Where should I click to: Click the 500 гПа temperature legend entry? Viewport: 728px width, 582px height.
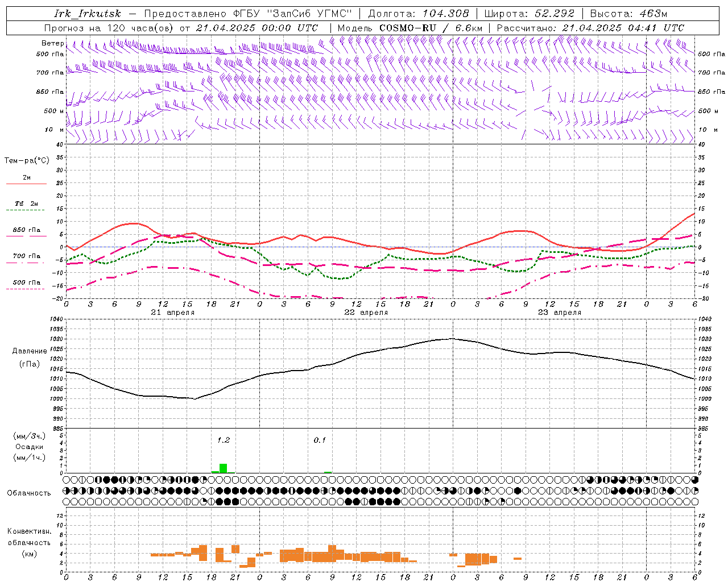(x=26, y=282)
